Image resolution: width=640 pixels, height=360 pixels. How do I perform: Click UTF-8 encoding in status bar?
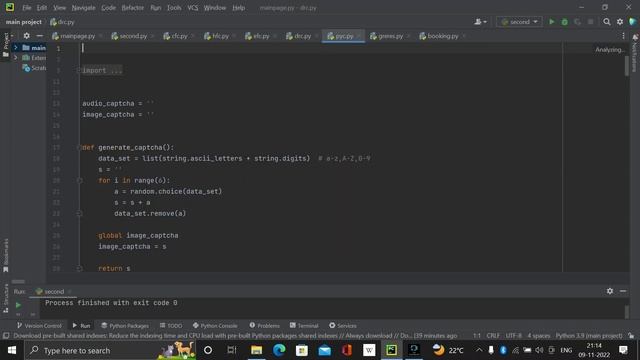point(513,336)
